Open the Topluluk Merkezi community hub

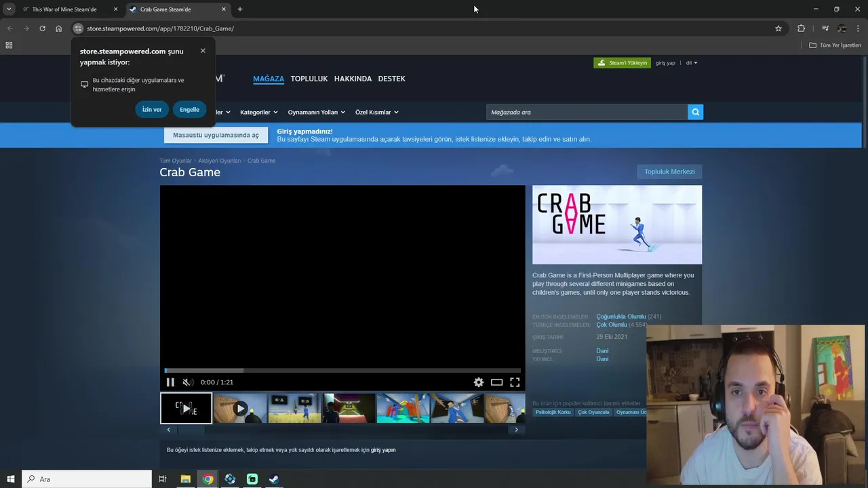669,171
